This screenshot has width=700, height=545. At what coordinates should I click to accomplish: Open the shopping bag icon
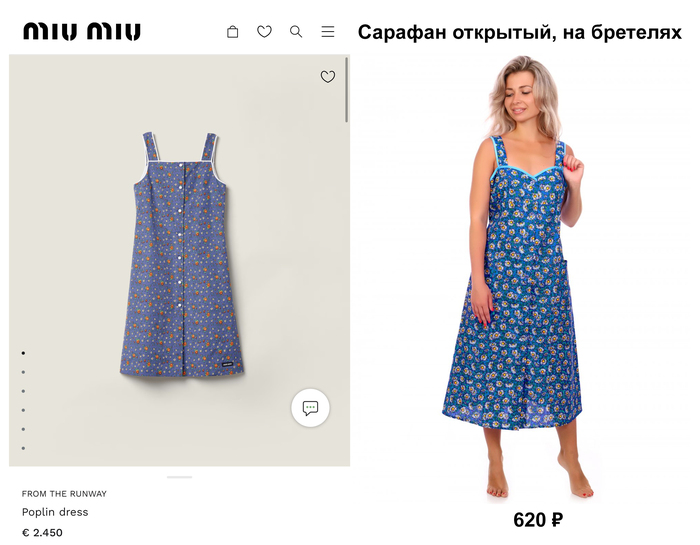tap(233, 32)
